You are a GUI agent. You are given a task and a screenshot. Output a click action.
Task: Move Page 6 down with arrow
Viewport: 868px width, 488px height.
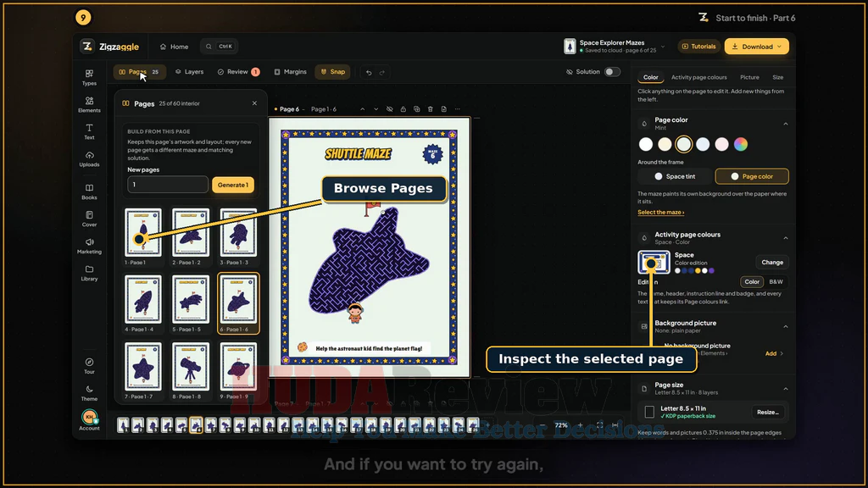coord(376,109)
